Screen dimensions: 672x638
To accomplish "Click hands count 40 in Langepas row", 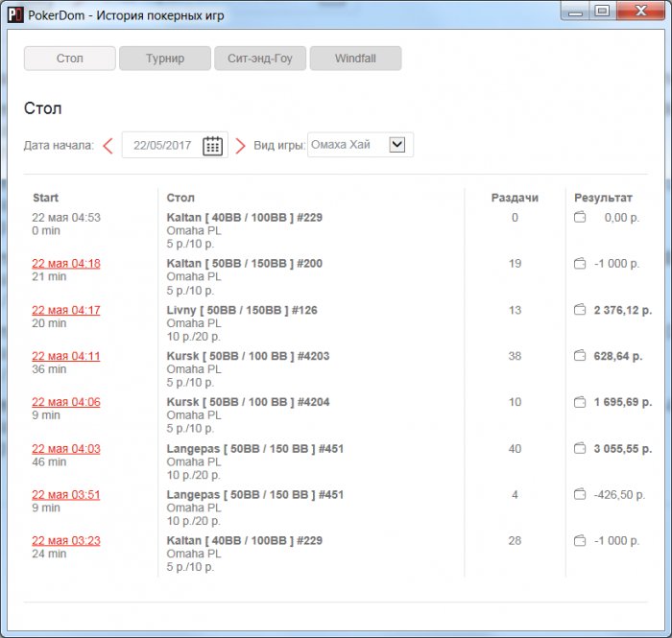I will point(515,449).
